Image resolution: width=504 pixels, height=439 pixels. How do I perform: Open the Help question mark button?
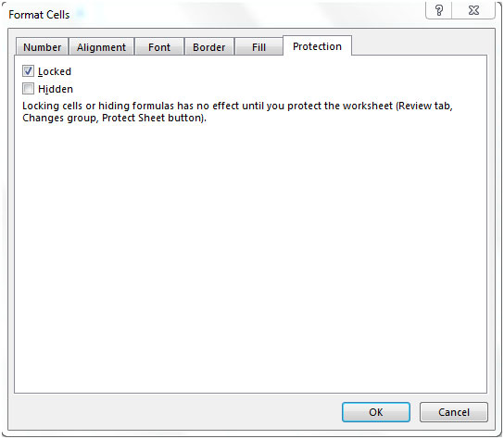[439, 10]
